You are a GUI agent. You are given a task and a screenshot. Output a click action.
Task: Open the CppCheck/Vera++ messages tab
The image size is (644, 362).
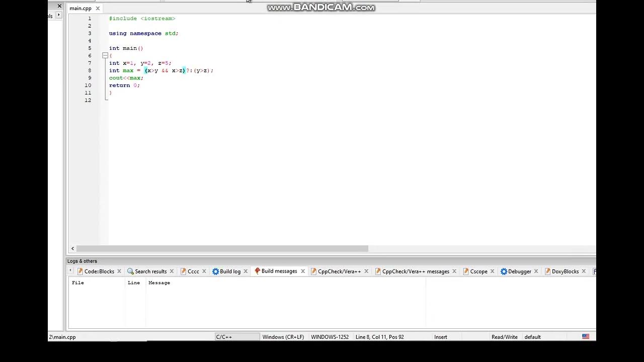point(416,271)
